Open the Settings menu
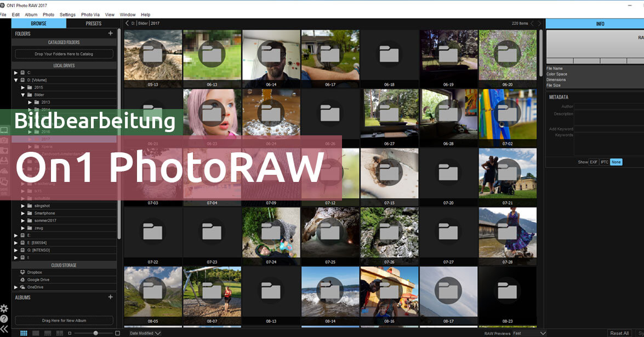The width and height of the screenshot is (644, 337). (x=67, y=14)
